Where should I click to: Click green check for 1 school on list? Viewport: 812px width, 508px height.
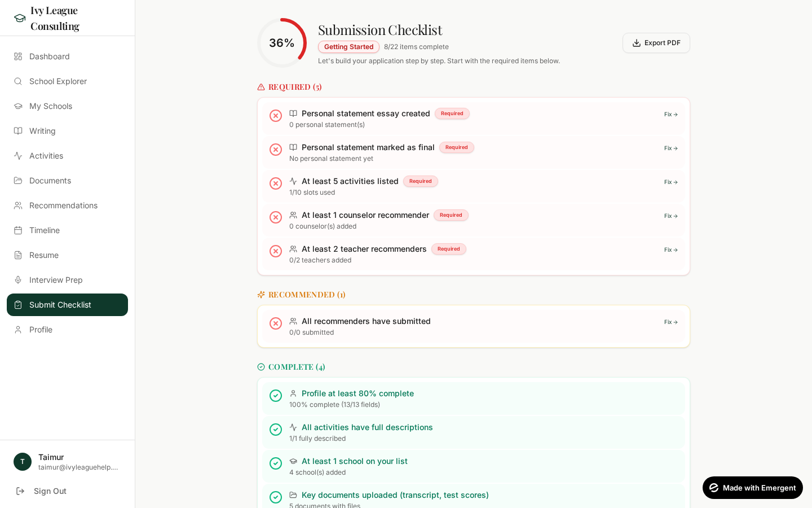(x=276, y=463)
